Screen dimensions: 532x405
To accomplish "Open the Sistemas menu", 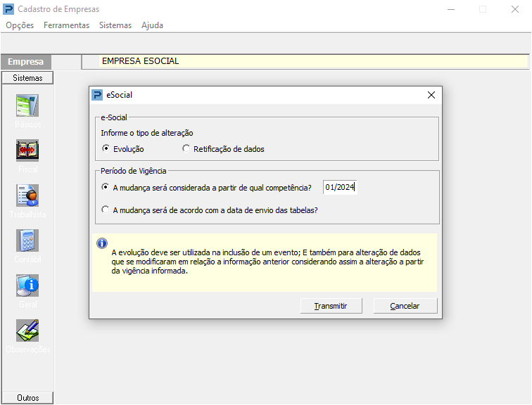I will [115, 25].
